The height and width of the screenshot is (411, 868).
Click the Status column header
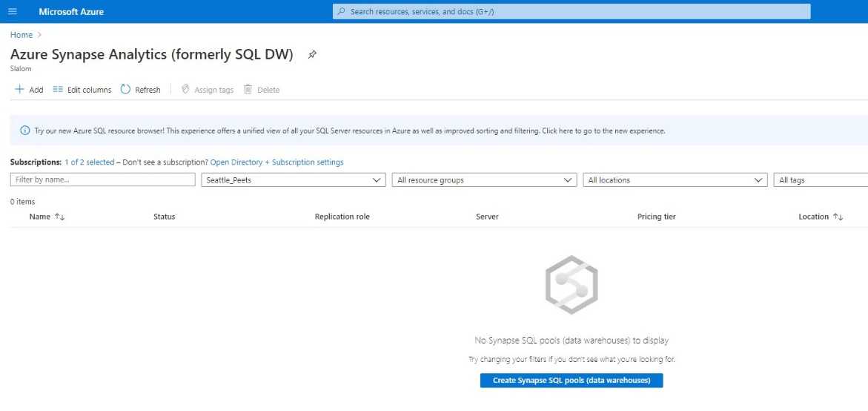coord(165,217)
